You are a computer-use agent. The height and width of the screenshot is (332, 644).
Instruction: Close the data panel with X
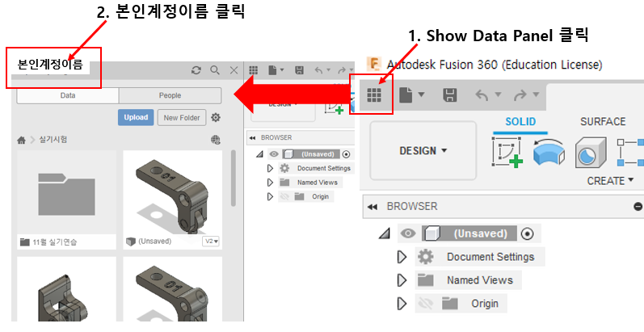pyautogui.click(x=234, y=70)
